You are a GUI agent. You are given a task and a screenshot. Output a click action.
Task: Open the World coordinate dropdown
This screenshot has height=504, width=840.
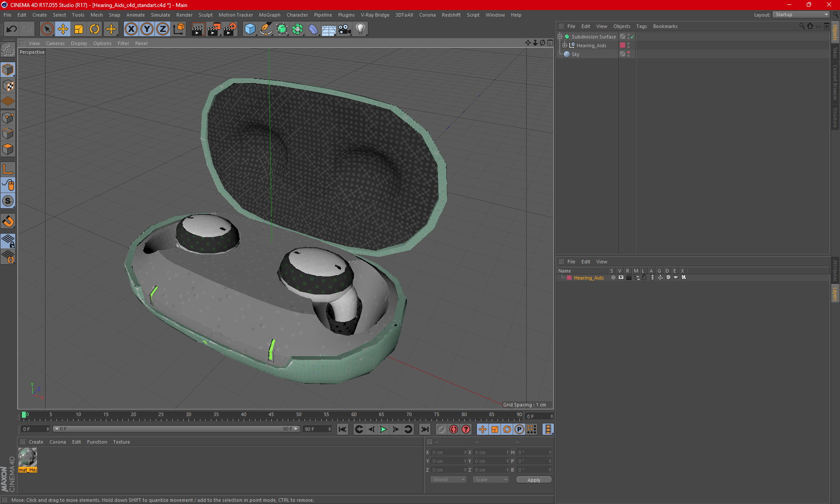448,479
